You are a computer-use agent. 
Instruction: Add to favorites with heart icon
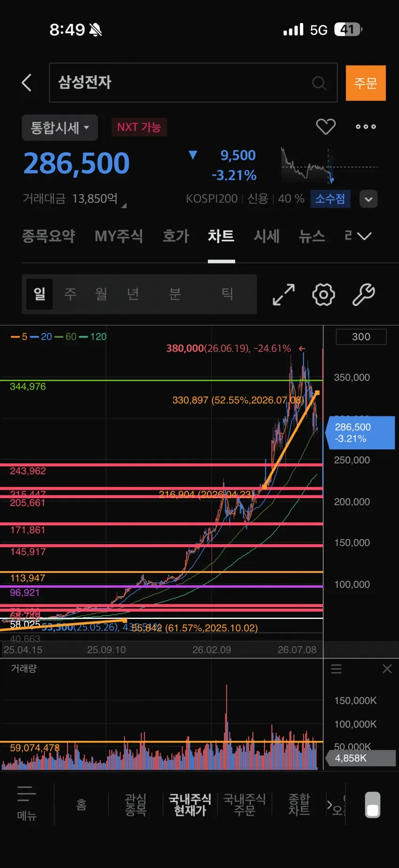tap(325, 126)
